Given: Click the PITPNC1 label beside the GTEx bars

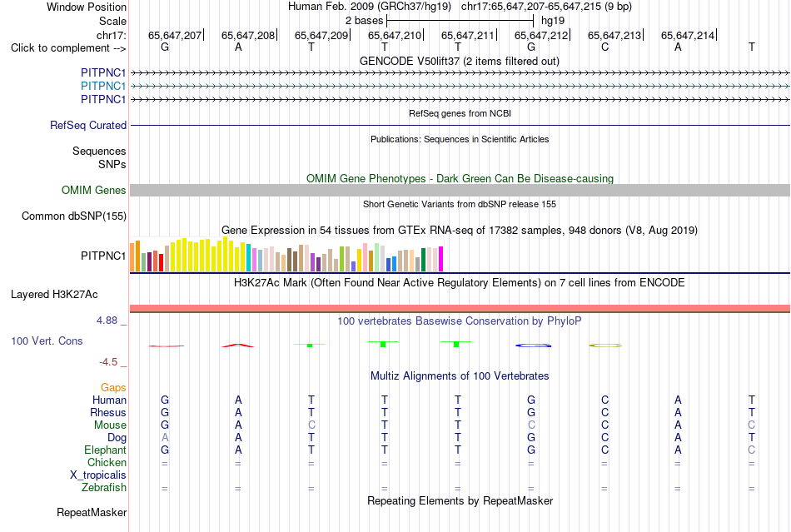Looking at the screenshot, I should tap(103, 256).
